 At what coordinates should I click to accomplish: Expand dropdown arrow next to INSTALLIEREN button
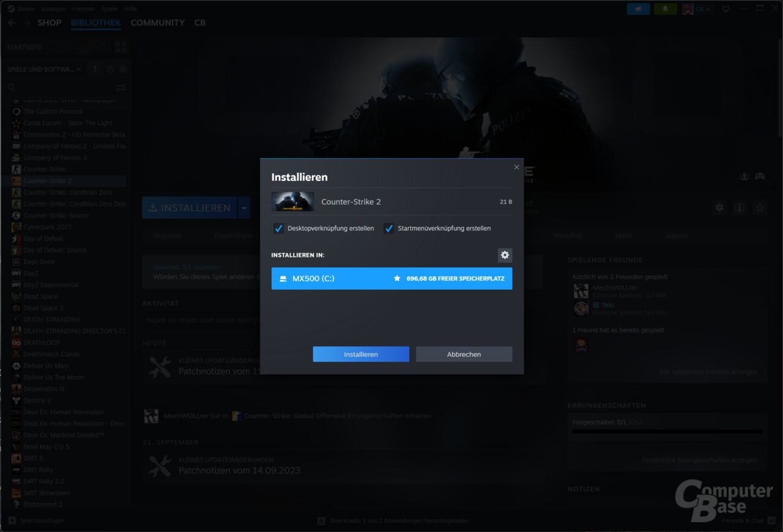(244, 208)
